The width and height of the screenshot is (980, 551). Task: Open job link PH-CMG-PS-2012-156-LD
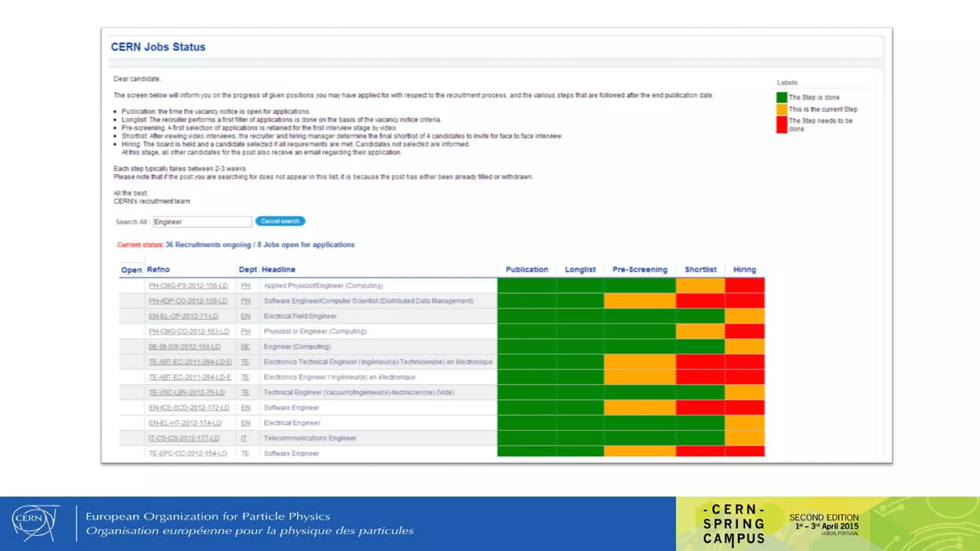(188, 286)
